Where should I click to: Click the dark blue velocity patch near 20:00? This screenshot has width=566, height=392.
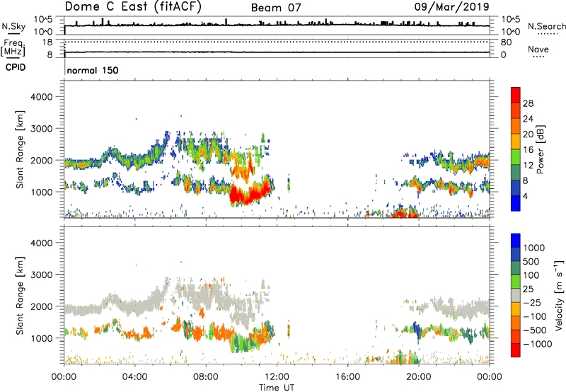click(417, 330)
